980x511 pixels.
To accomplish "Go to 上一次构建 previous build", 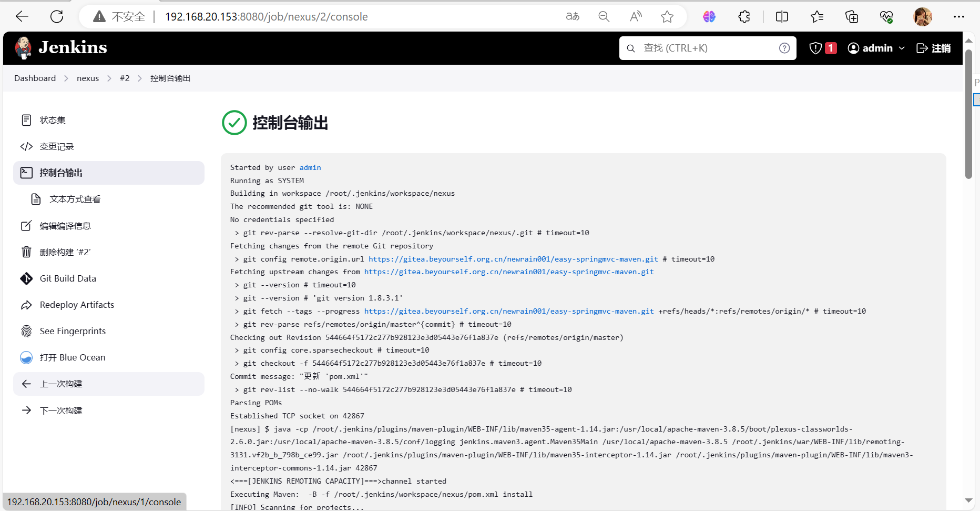I will (109, 384).
